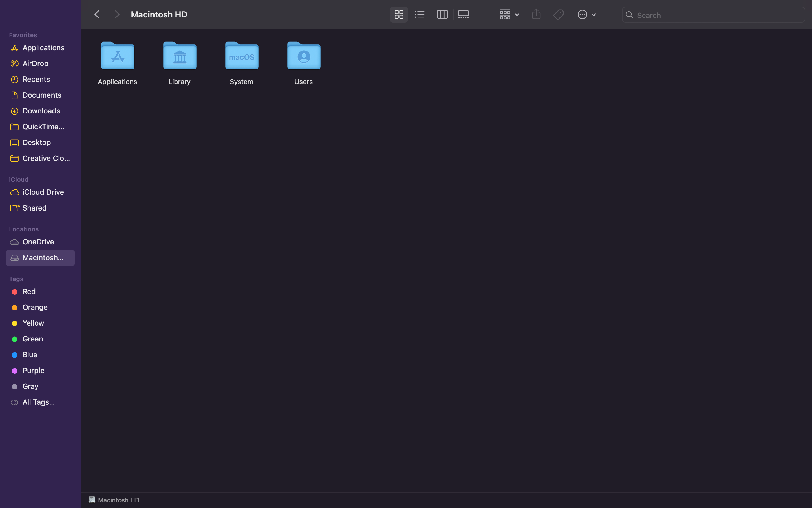The image size is (812, 508).
Task: Open the Group By dropdown
Action: pos(509,14)
